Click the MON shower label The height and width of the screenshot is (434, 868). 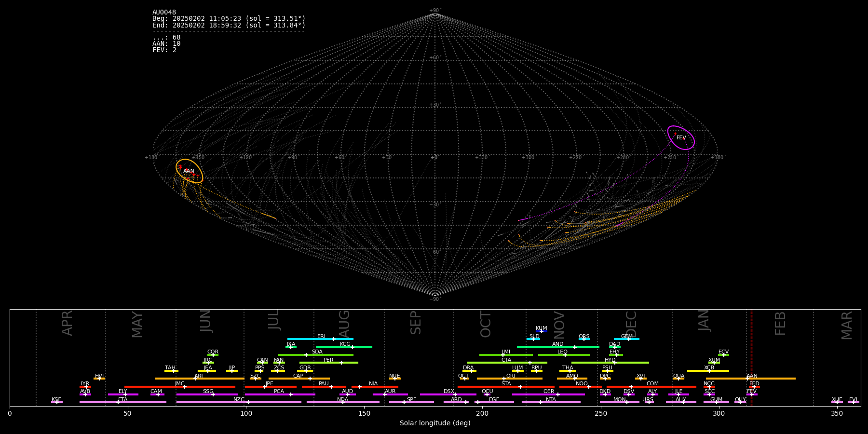click(x=620, y=400)
